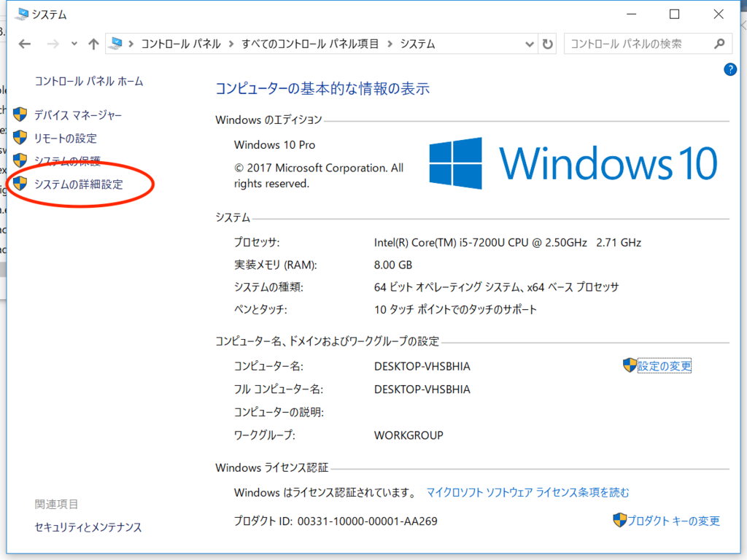Select すべてのコントロール パネル項目 breadcrumb

pyautogui.click(x=310, y=44)
